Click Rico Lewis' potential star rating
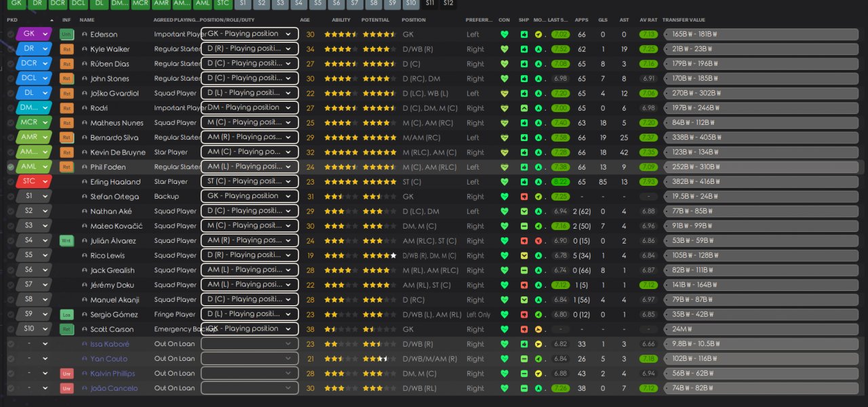Viewport: 868px width, 407px height. tap(380, 256)
